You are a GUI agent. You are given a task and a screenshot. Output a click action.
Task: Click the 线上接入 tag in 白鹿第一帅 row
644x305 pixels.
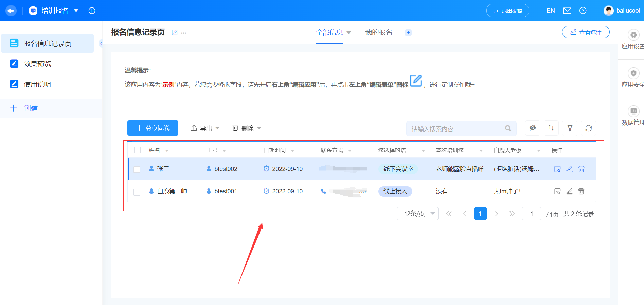pos(395,191)
